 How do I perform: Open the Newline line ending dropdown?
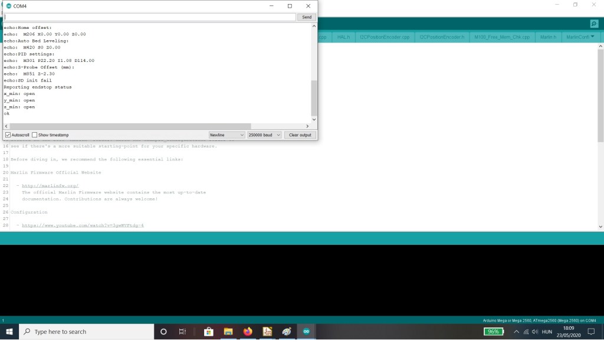click(226, 135)
